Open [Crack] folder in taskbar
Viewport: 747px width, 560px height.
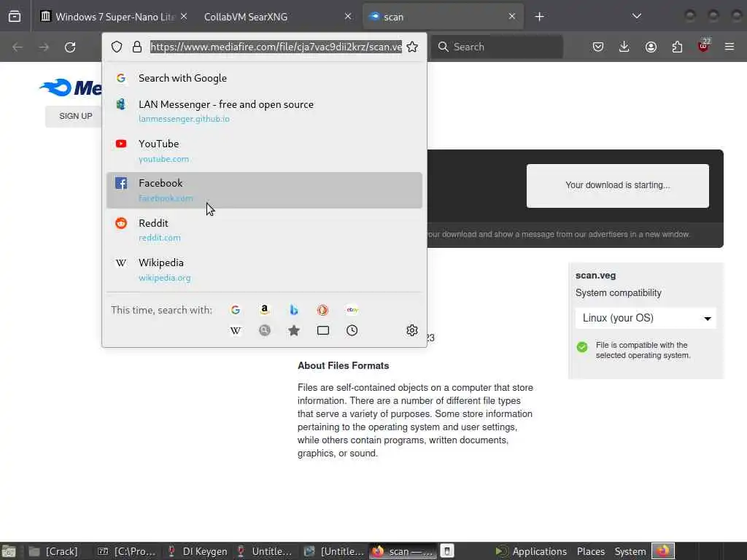pos(53,551)
